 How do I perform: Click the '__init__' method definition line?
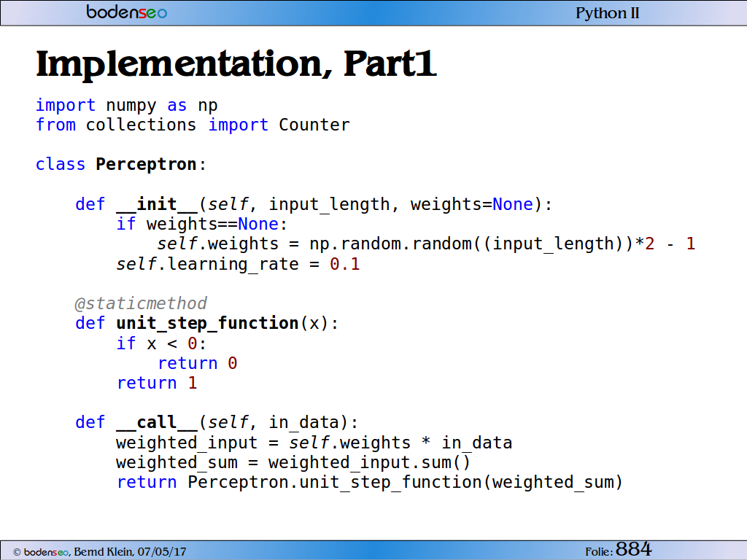pyautogui.click(x=314, y=204)
